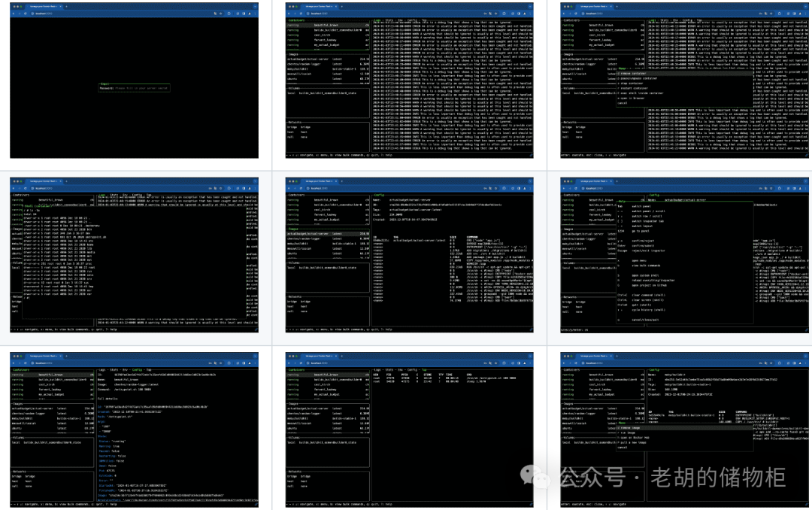Select Top tab in the log-view screenshot
This screenshot has width=812, height=510.
coord(424,20)
